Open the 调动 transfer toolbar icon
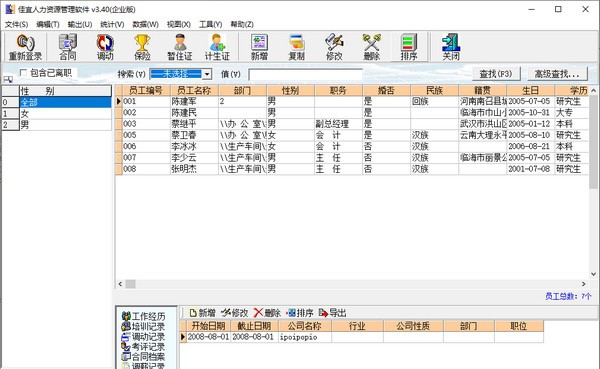 (105, 47)
